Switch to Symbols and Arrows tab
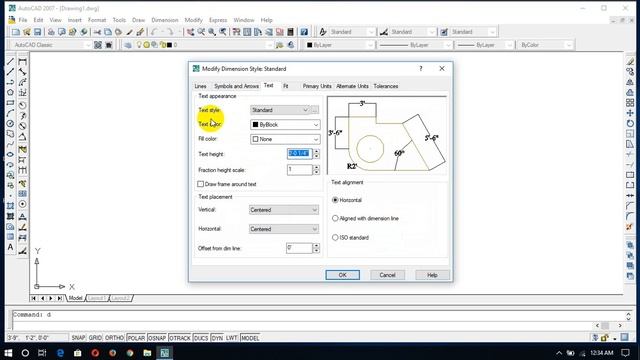640x360 pixels. pos(236,86)
